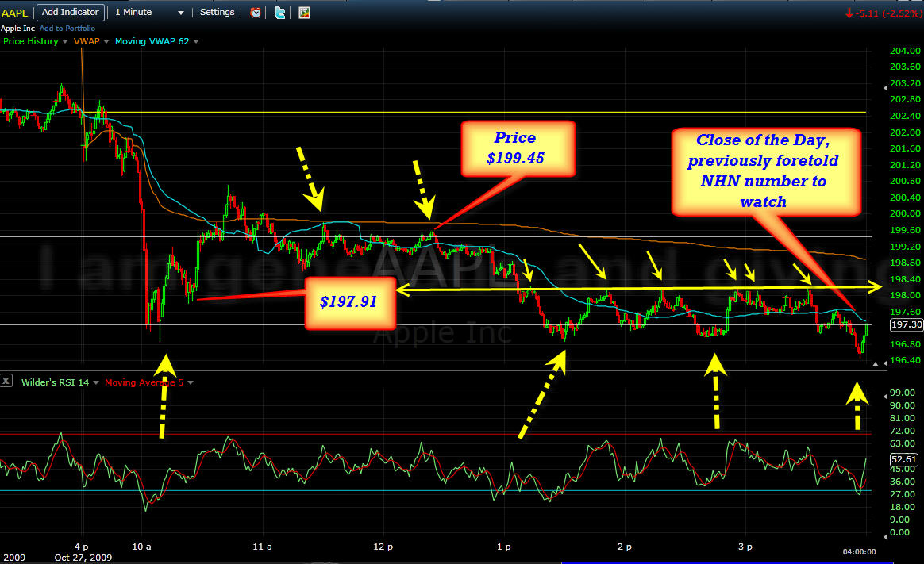
Task: Click the 12 p time axis label
Action: click(383, 547)
